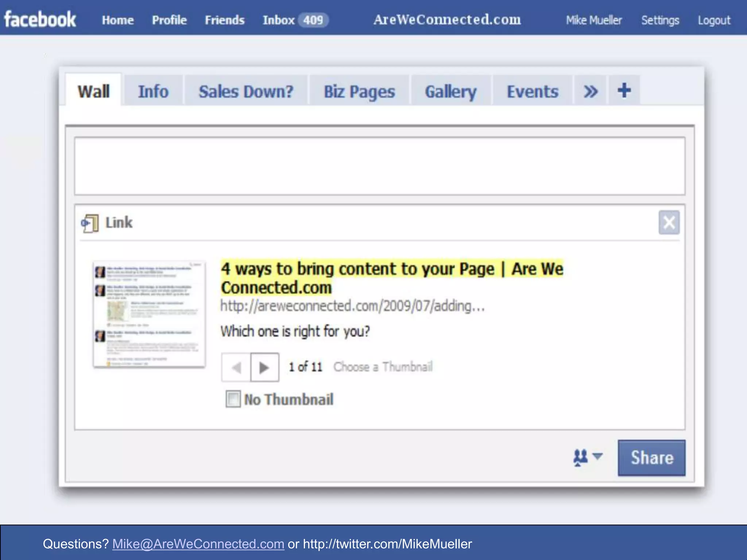Open Settings in top bar
This screenshot has height=560, width=747.
point(660,20)
